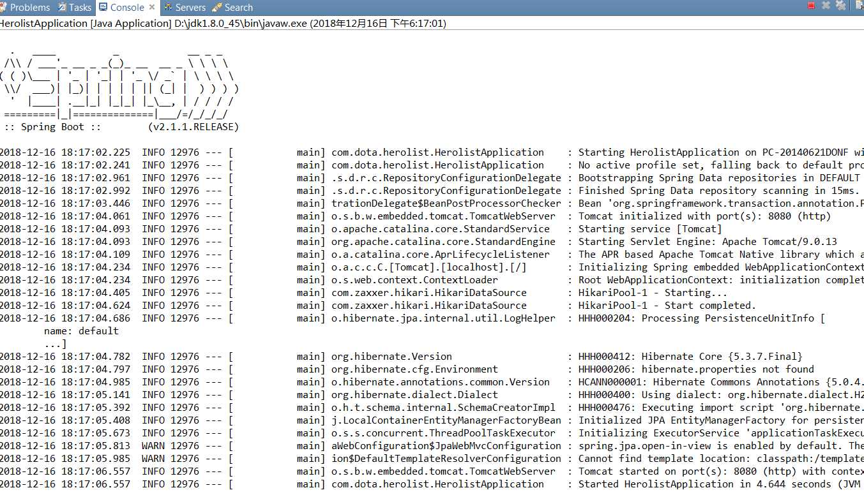
Task: Click 'ion$DefaultTemplateResolverConfiguration' logger name
Action: (x=446, y=459)
